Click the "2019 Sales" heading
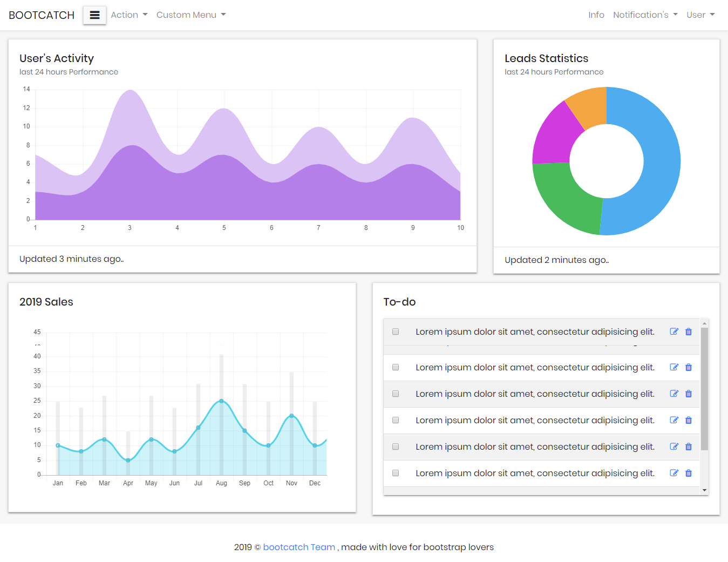This screenshot has width=728, height=562. (x=46, y=302)
